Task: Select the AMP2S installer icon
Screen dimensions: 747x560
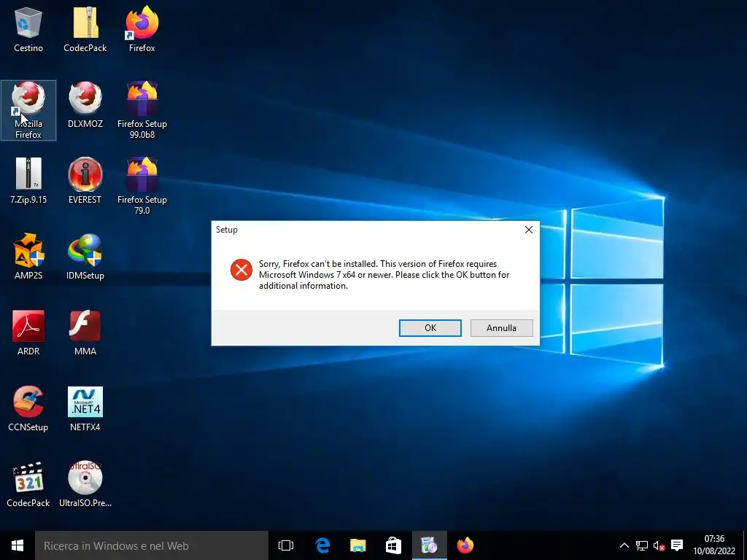Action: point(28,257)
